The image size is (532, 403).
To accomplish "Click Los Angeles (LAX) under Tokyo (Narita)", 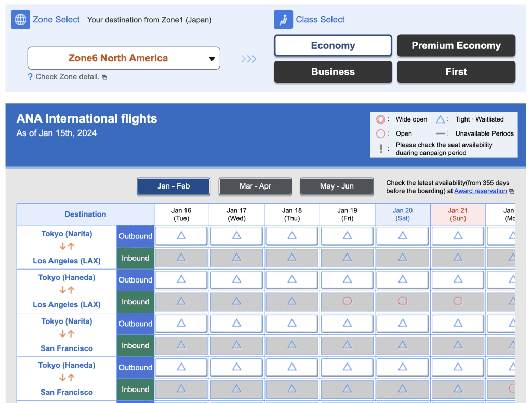I will coord(67,261).
